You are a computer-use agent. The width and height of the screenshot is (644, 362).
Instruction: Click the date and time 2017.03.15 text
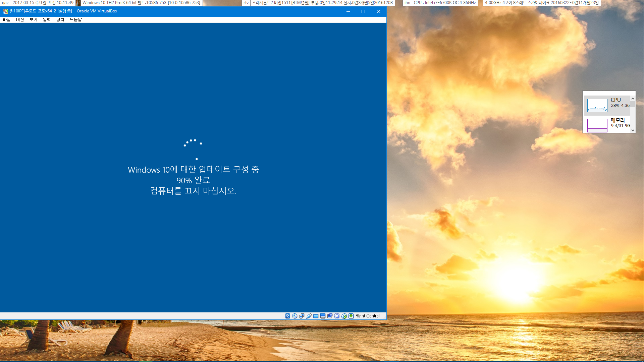(43, 3)
